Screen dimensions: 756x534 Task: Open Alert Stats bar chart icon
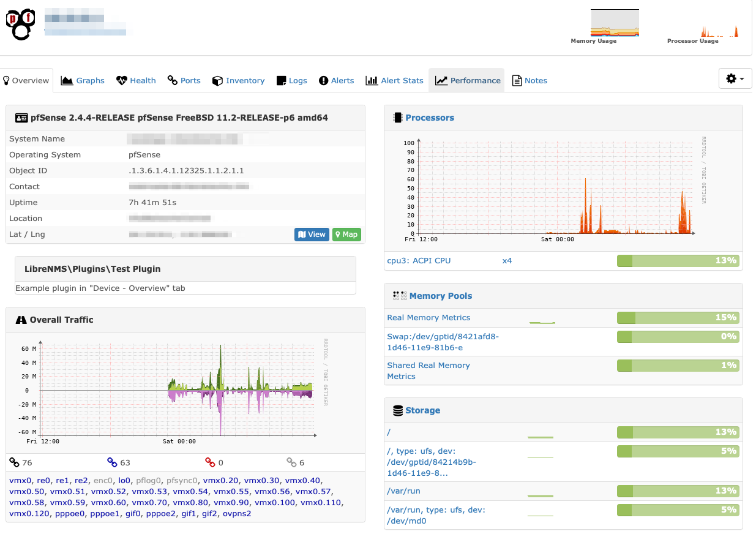372,81
